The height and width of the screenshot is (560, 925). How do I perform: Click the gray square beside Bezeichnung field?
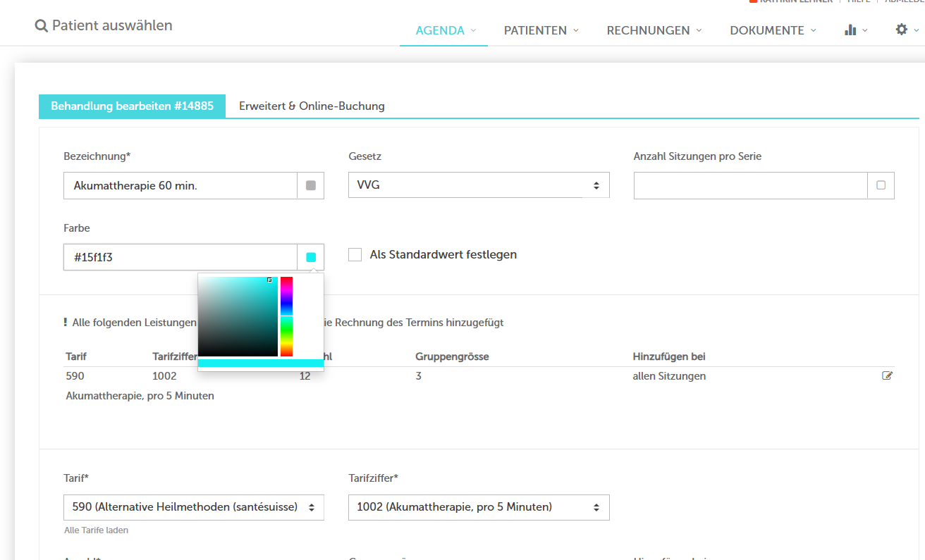[x=311, y=186]
